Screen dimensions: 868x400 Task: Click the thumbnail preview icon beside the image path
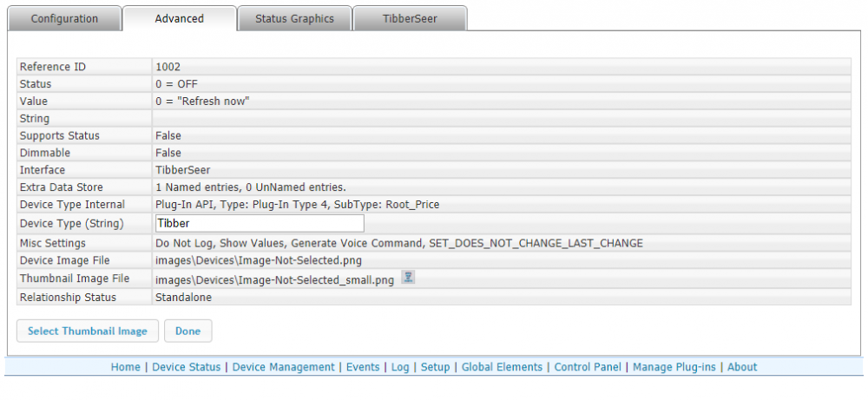coord(407,278)
